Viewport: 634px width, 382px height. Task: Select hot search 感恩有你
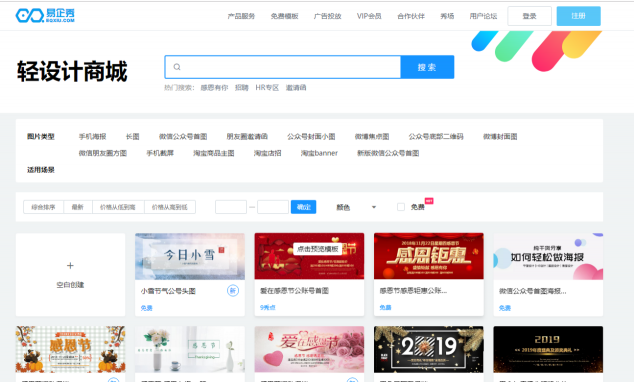tap(214, 88)
